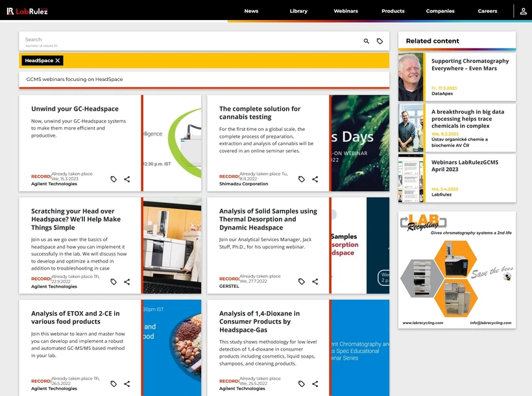
Task: Click the search magnifier icon
Action: tap(367, 41)
